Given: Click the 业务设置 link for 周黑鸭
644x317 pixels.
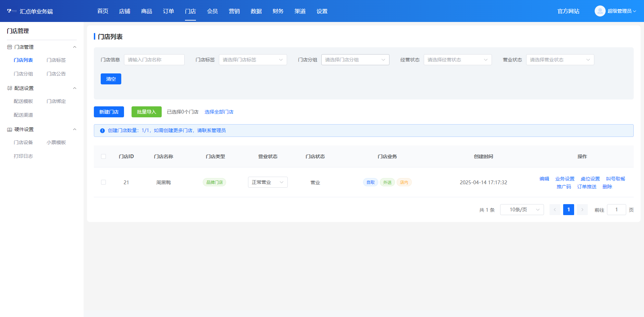Looking at the screenshot, I should [565, 179].
